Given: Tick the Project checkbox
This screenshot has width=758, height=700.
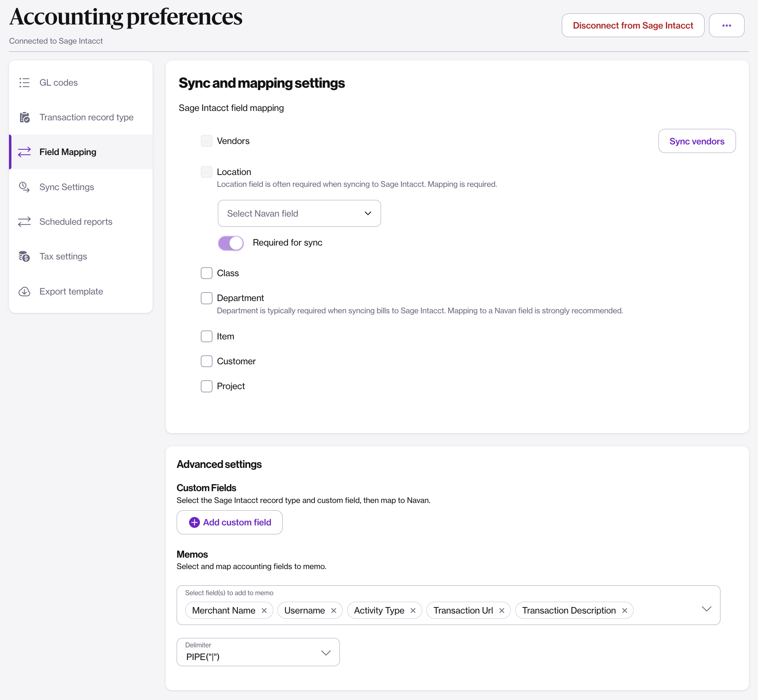Looking at the screenshot, I should click(x=207, y=386).
